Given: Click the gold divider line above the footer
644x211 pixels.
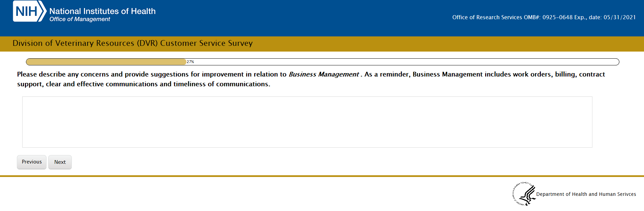Looking at the screenshot, I should point(322,176).
